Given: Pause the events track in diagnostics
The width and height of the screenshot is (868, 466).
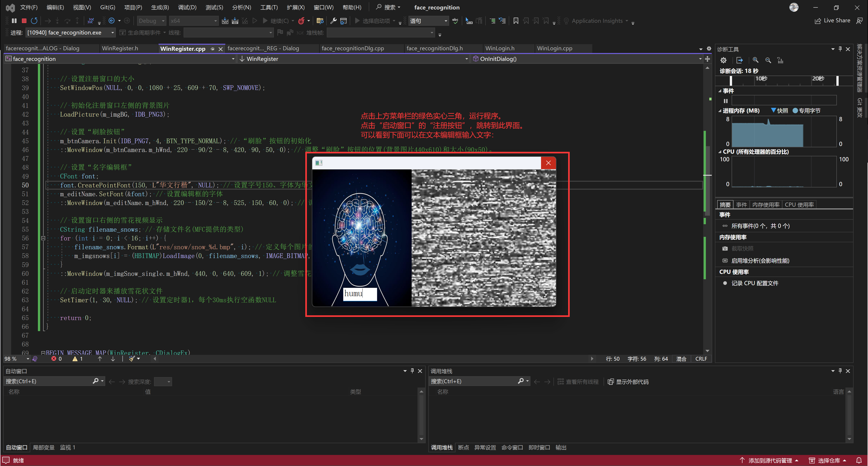Looking at the screenshot, I should (726, 101).
